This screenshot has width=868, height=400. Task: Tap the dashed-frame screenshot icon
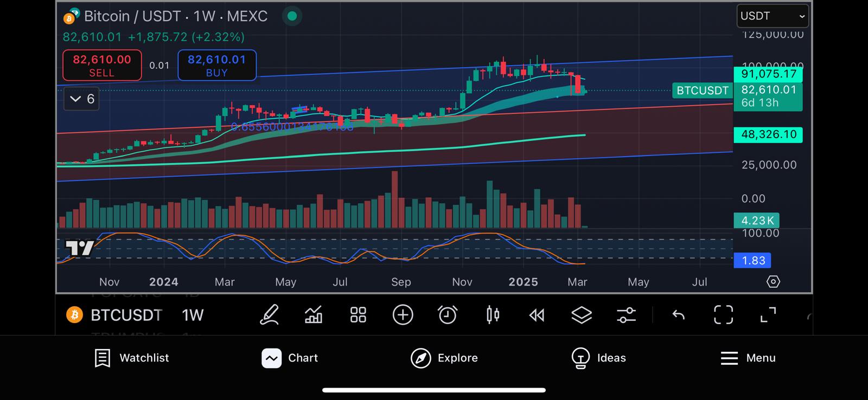tap(723, 315)
